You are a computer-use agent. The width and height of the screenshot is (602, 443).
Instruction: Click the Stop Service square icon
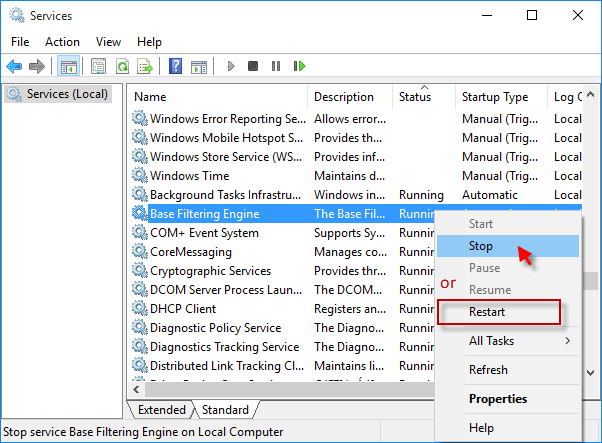[253, 66]
